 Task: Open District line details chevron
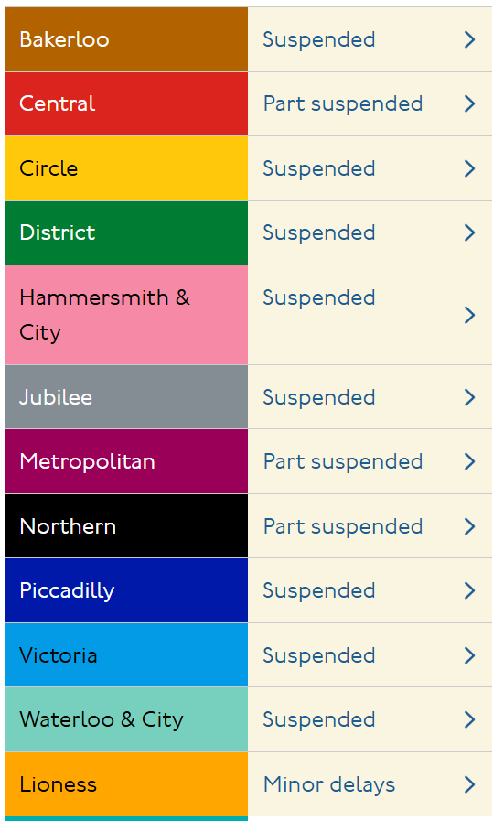click(x=469, y=233)
